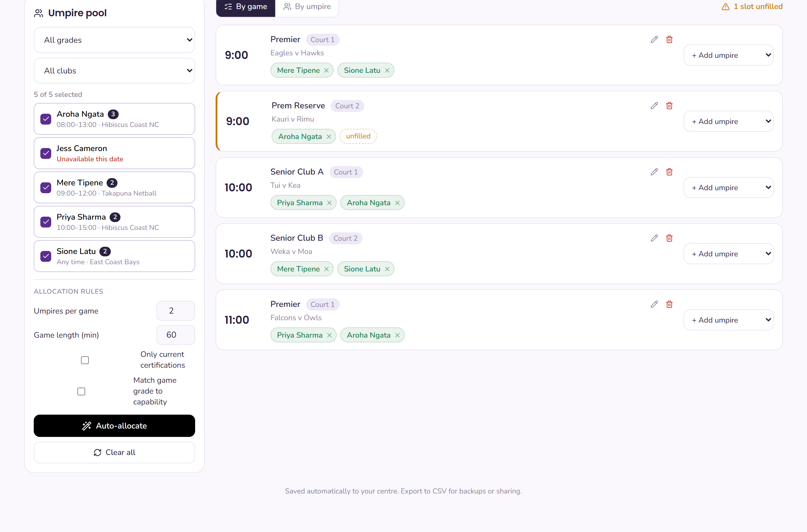Viewport: 807px width, 532px height.
Task: Run Auto-allocate for umpires
Action: pyautogui.click(x=114, y=426)
